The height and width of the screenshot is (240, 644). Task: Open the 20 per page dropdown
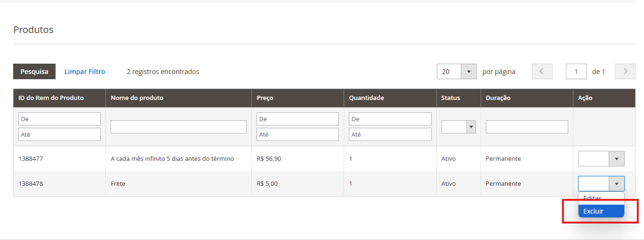[x=457, y=72]
